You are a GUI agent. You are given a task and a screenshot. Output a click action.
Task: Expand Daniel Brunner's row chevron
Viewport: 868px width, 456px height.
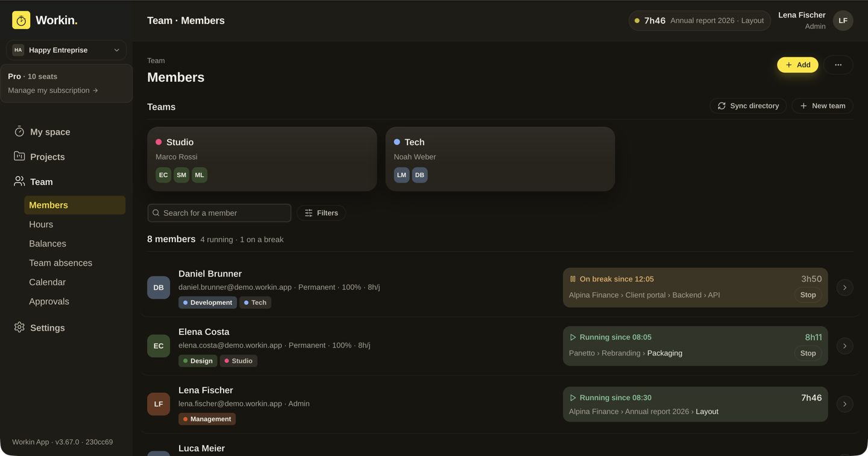tap(844, 287)
